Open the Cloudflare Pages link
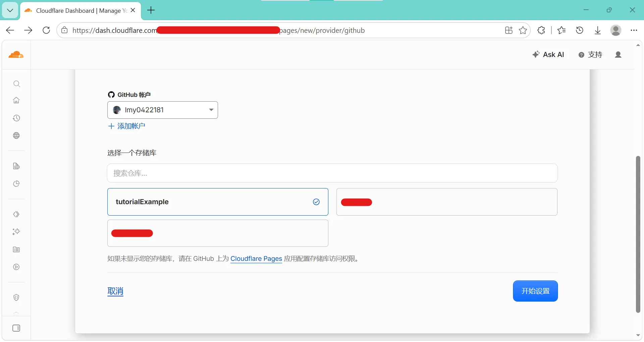 click(256, 259)
